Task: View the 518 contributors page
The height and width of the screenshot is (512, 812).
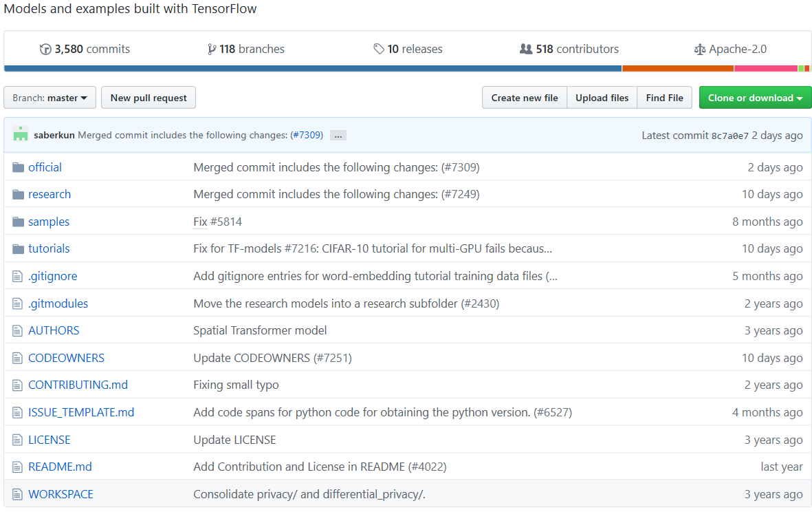Action: (x=569, y=50)
